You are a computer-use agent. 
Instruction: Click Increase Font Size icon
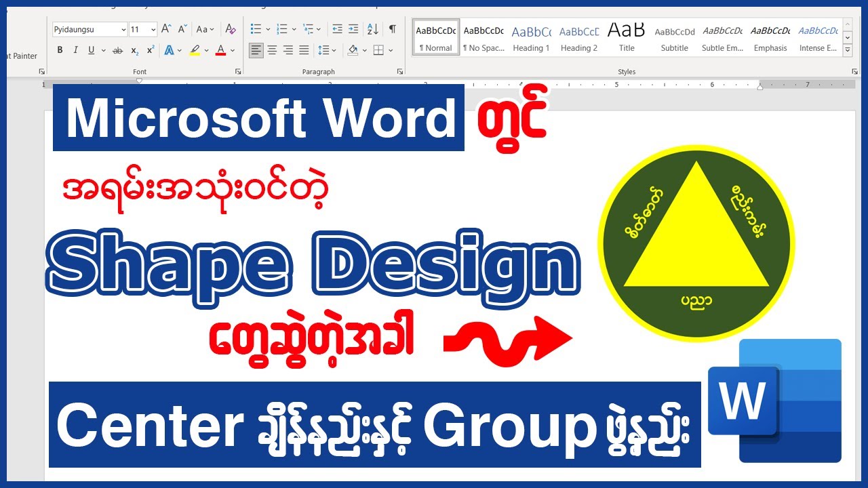pyautogui.click(x=166, y=29)
